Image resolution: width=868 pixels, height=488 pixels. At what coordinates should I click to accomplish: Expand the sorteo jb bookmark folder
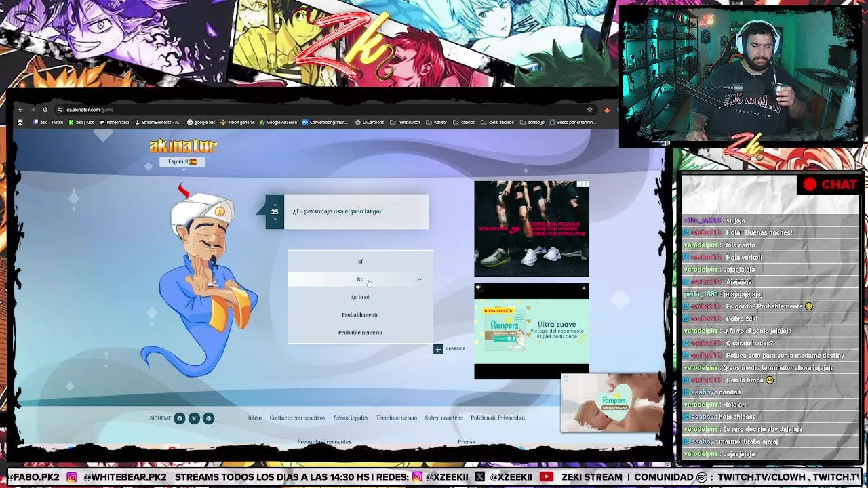pyautogui.click(x=532, y=123)
